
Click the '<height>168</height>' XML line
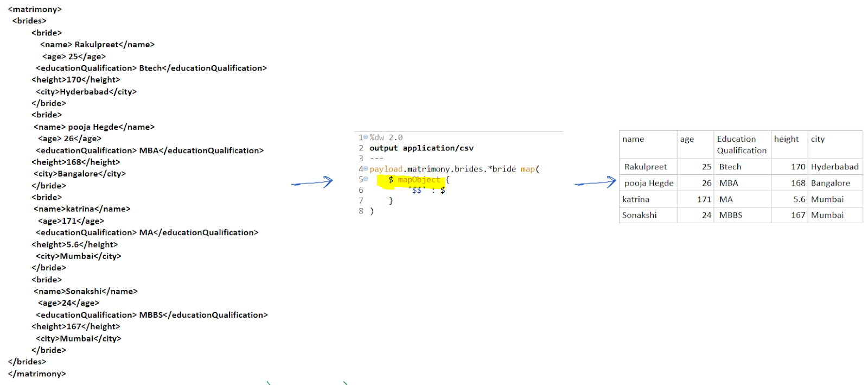75,162
